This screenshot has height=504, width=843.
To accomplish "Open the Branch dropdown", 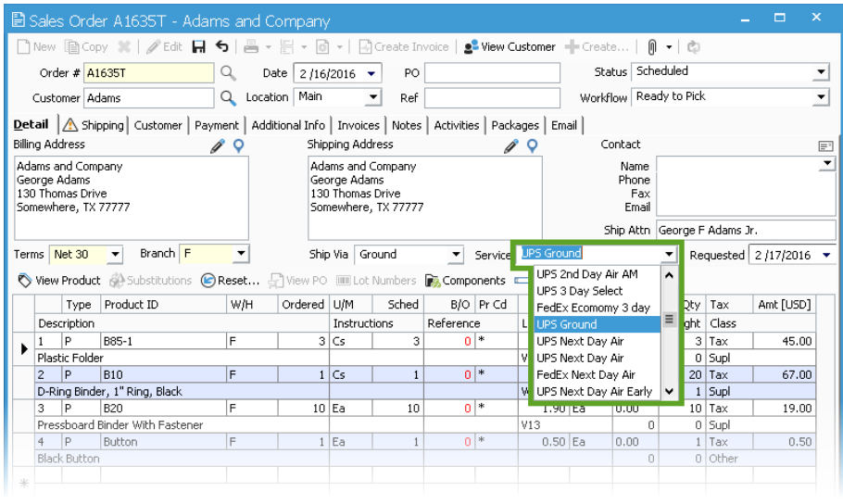I will [x=242, y=253].
